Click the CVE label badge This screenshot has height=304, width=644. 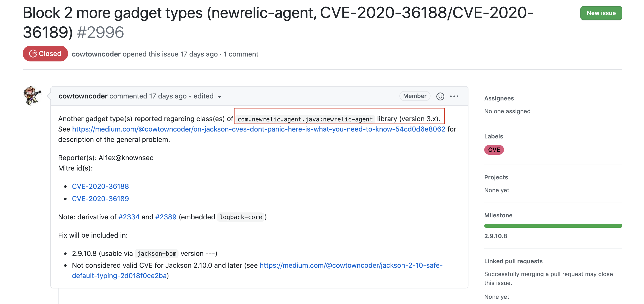[x=494, y=150]
